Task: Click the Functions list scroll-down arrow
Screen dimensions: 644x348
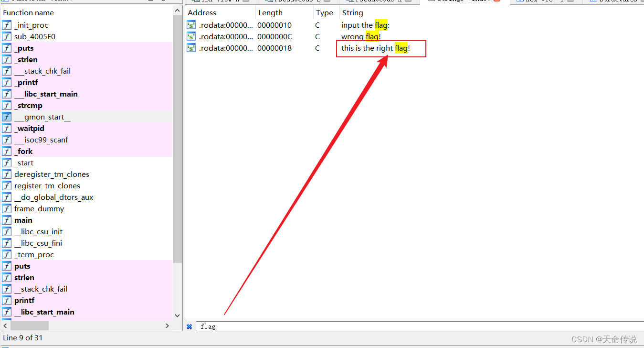Action: pyautogui.click(x=177, y=315)
